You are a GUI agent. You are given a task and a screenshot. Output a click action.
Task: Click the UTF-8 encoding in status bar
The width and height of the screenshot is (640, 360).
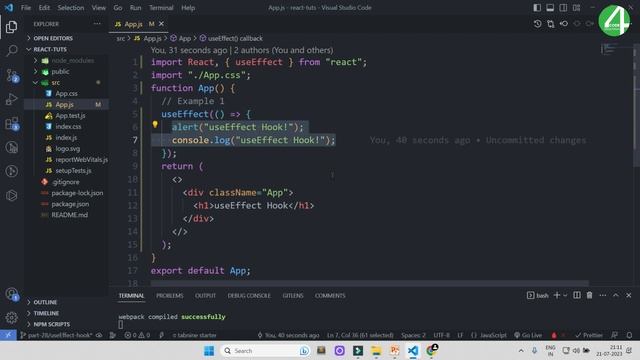[441, 335]
